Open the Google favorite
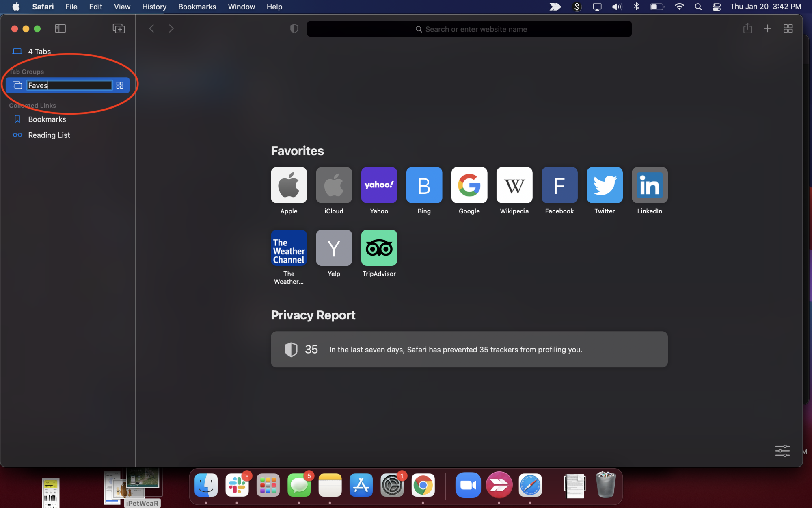 [x=469, y=185]
